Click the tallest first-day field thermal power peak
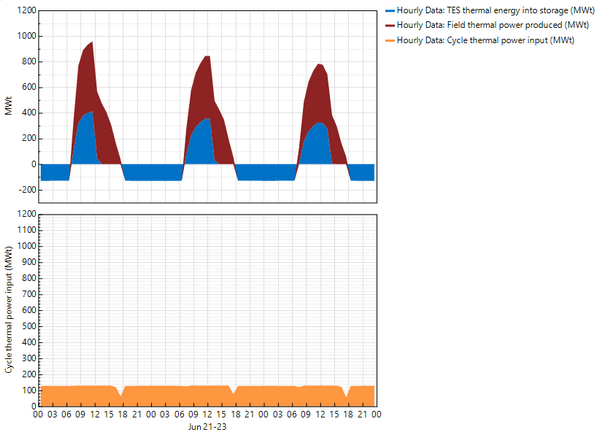 click(92, 46)
